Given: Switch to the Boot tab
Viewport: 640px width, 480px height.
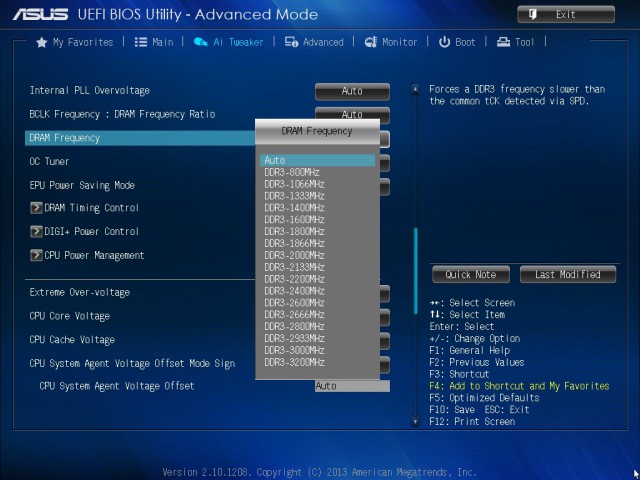Looking at the screenshot, I should 457,42.
